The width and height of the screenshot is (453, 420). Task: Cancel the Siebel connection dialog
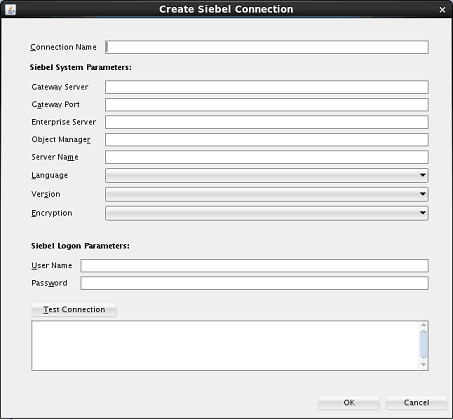pyautogui.click(x=416, y=403)
